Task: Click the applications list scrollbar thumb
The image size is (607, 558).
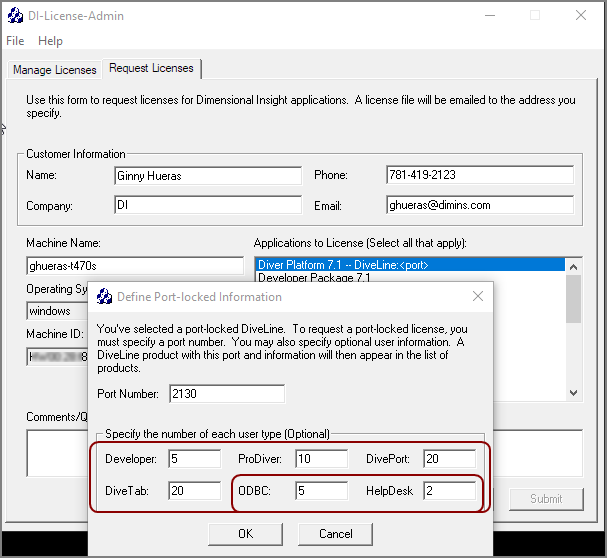Action: [x=573, y=299]
